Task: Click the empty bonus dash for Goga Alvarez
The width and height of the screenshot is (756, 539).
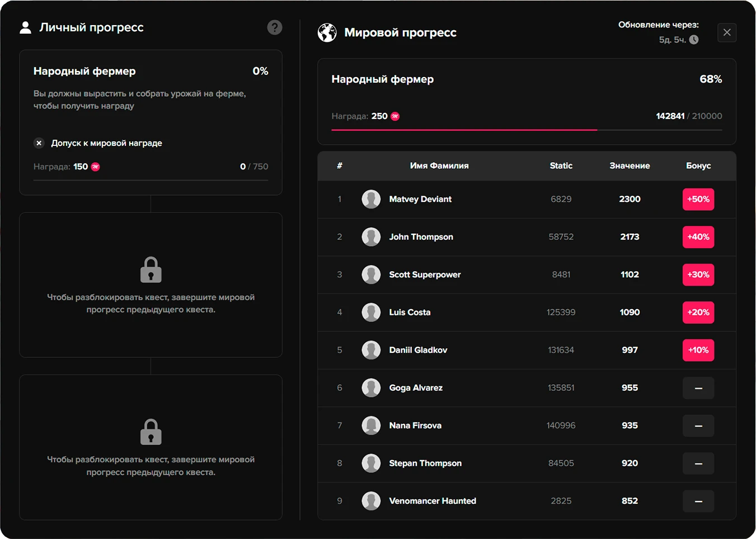Action: point(698,388)
